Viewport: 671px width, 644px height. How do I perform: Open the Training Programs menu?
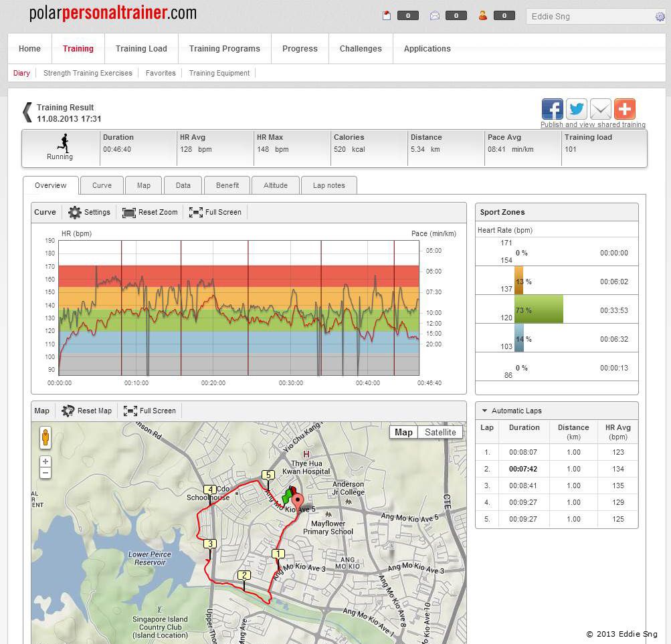click(x=225, y=49)
